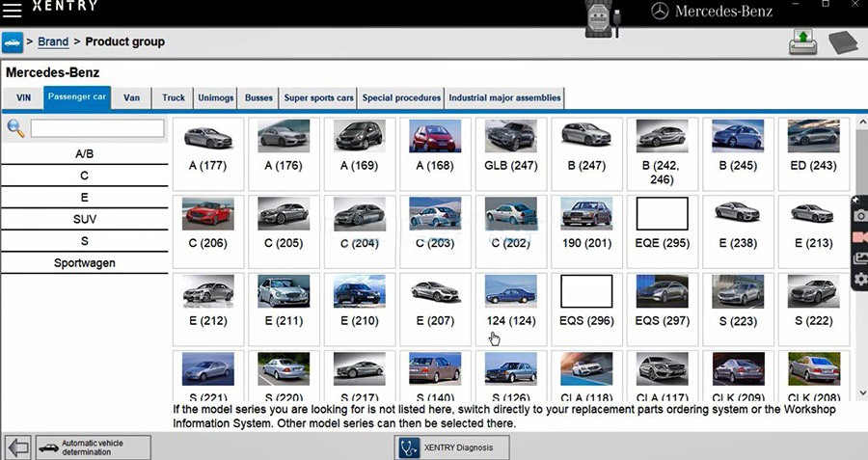The width and height of the screenshot is (868, 460).
Task: Select model E (238)
Action: 738,231
